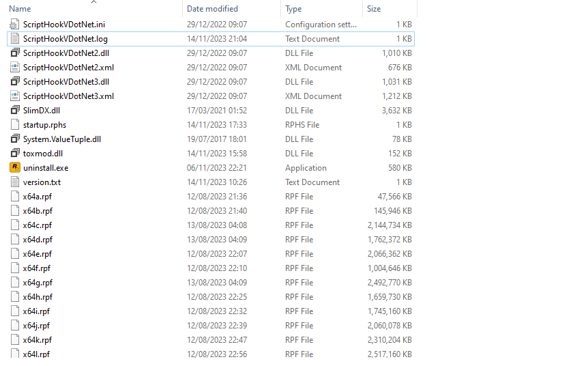Click the uninstall.exe Rockstar application icon

15,168
